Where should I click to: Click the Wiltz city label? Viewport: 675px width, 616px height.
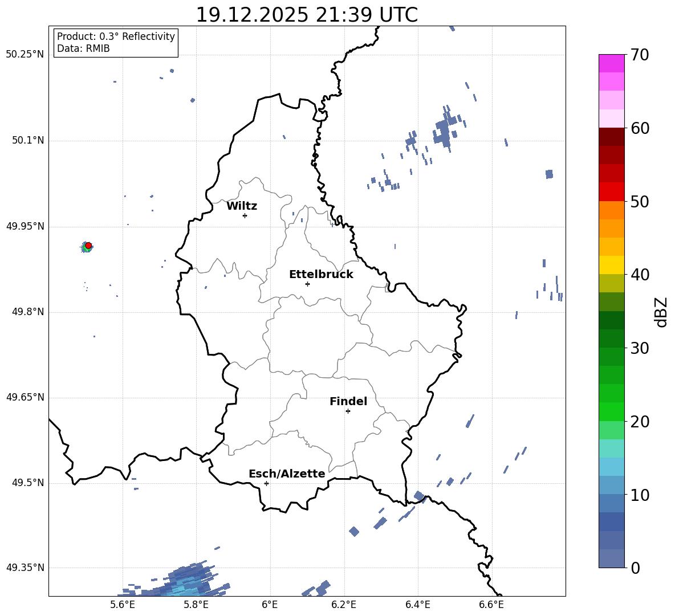[x=242, y=206]
